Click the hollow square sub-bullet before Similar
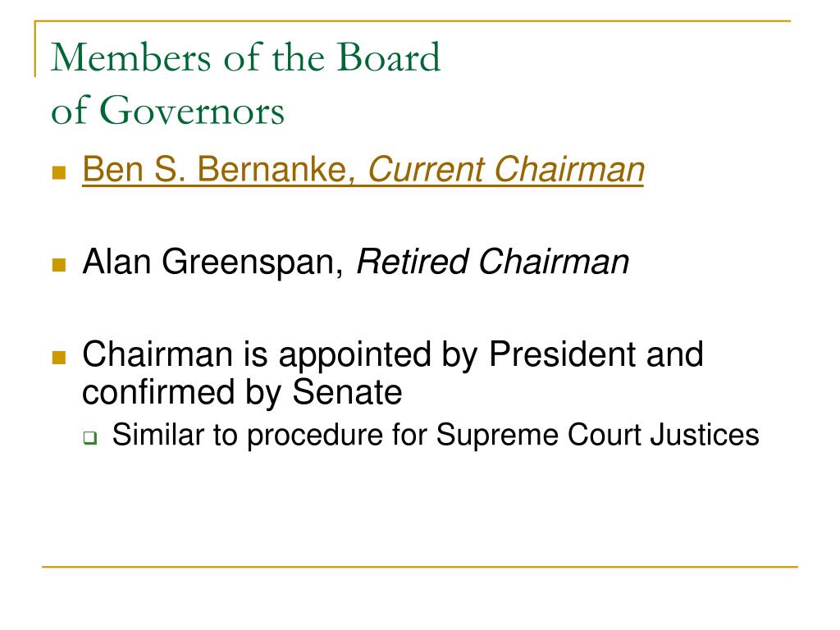The image size is (840, 630). coord(90,438)
